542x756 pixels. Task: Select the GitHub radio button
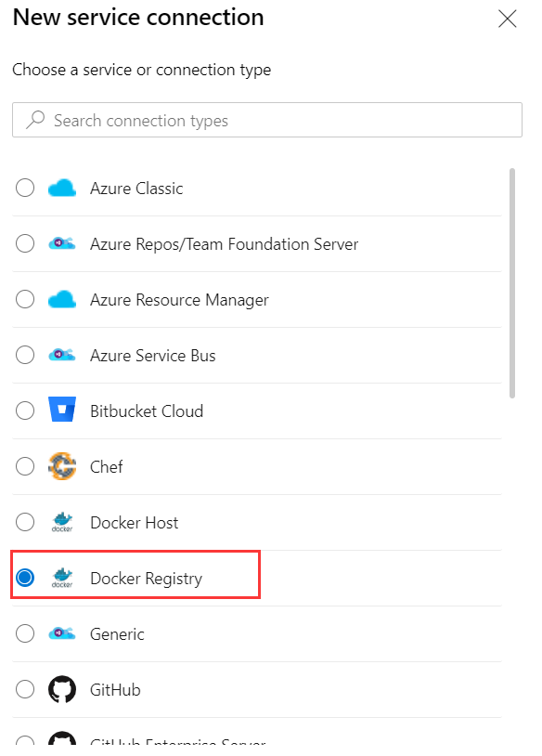[x=25, y=689]
